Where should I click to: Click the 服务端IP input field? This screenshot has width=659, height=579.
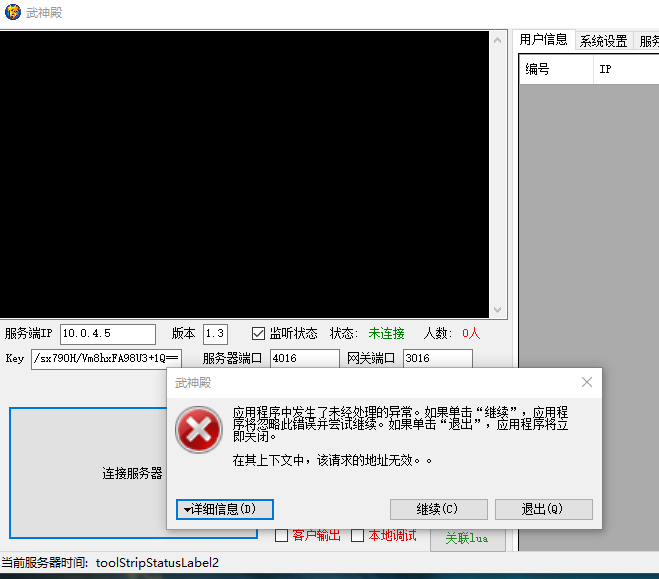coord(107,334)
